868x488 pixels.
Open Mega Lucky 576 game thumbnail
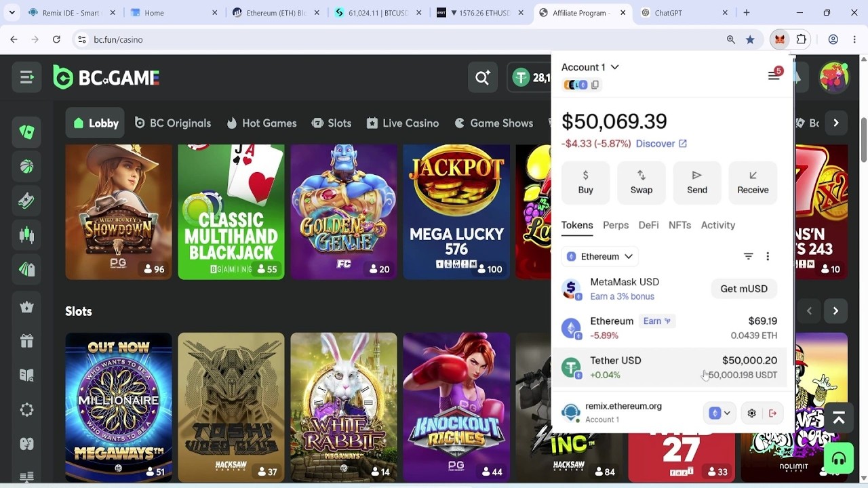click(456, 211)
